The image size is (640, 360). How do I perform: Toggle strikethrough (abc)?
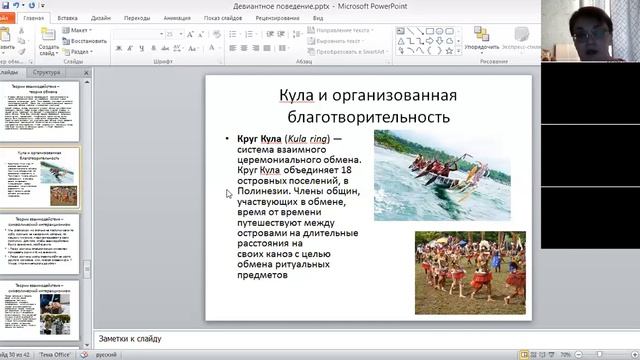pos(165,48)
